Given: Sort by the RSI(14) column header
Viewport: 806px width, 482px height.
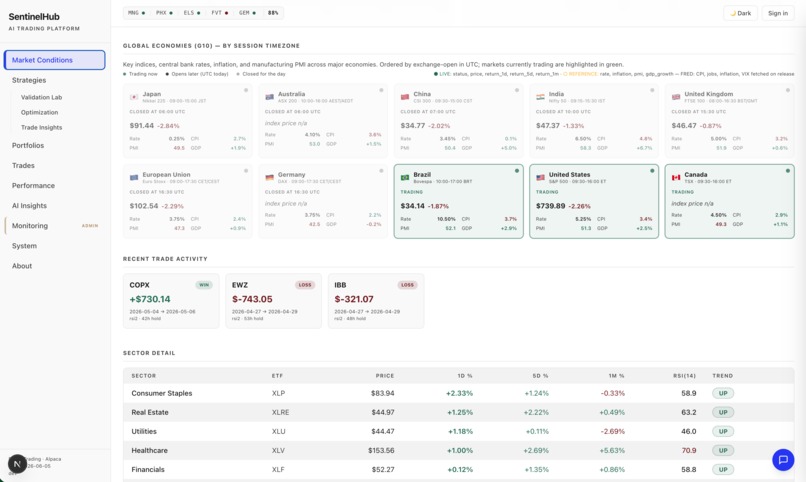Looking at the screenshot, I should (684, 376).
